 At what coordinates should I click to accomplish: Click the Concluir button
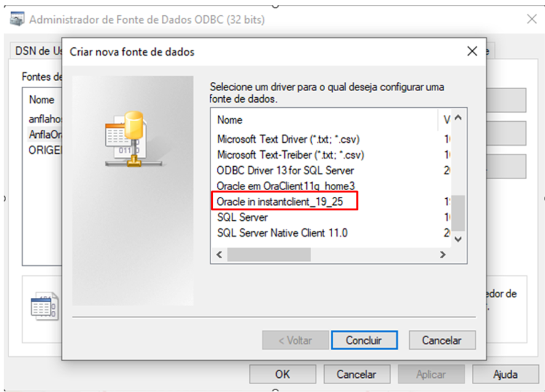point(364,340)
